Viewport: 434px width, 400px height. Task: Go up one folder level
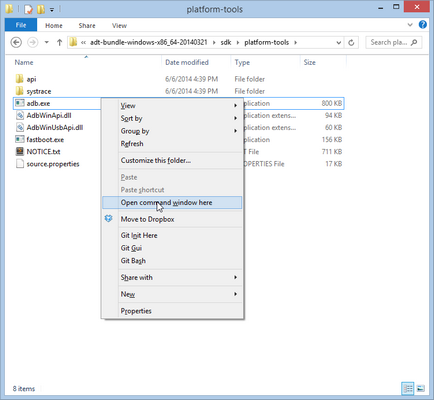point(59,42)
